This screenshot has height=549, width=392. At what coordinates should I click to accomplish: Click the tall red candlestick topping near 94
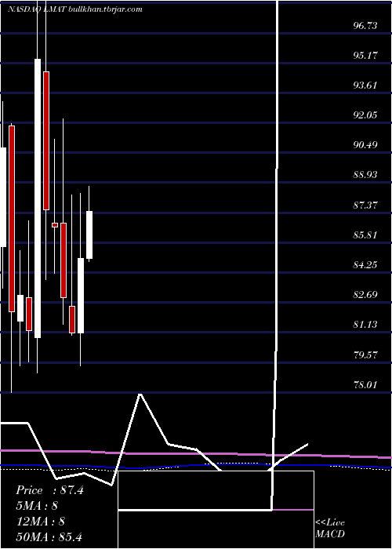click(x=46, y=140)
